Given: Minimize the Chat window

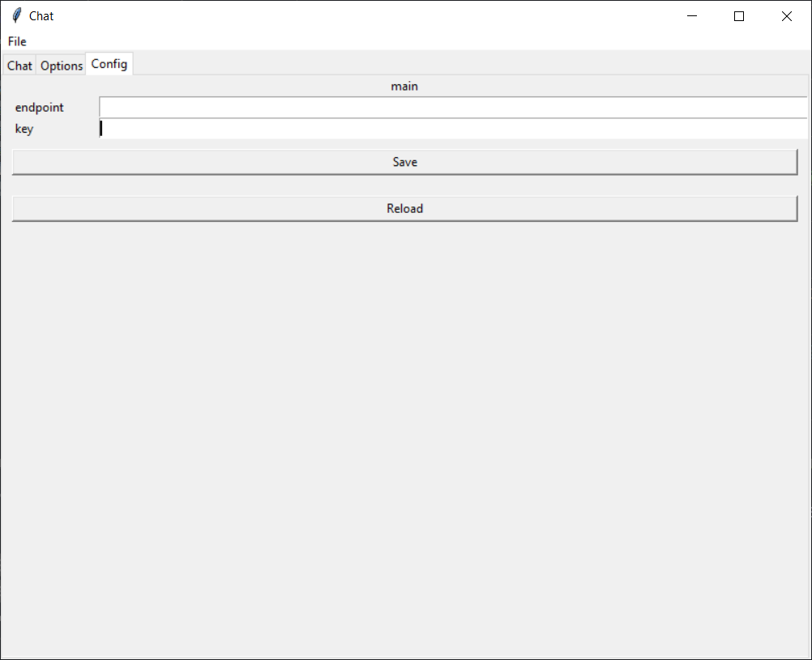Looking at the screenshot, I should coord(691,15).
